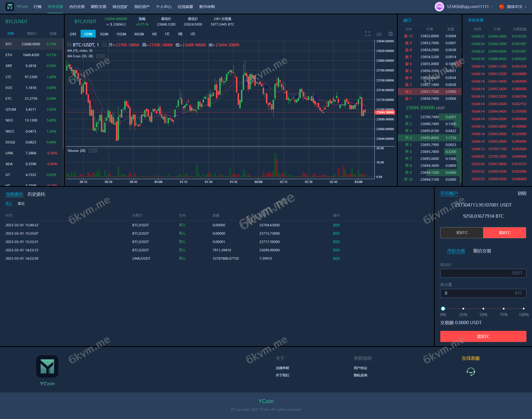Screen dimensions: 532x419
Task: Click the online support headset icon
Action: pos(471,371)
